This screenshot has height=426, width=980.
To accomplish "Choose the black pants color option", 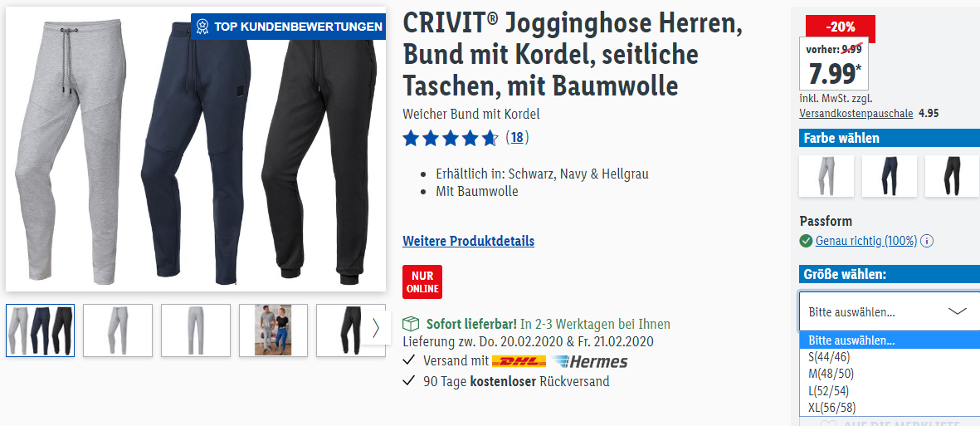I will [x=952, y=176].
